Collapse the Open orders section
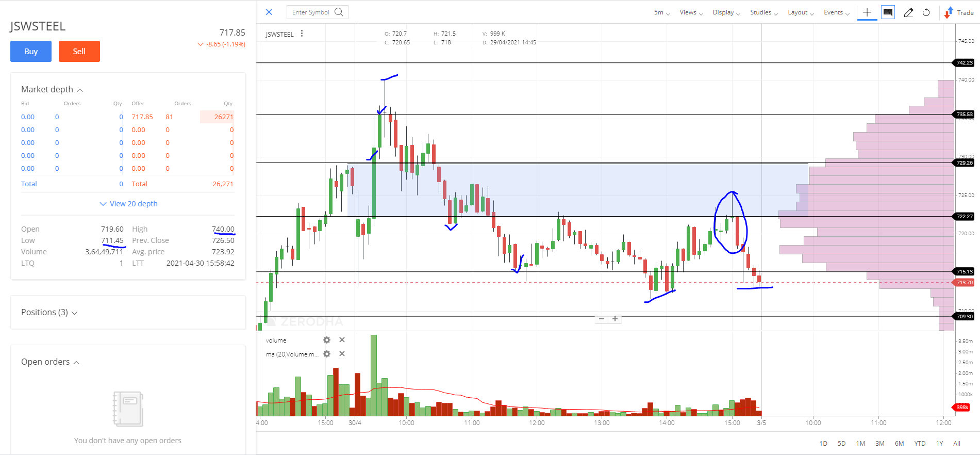 click(x=51, y=362)
